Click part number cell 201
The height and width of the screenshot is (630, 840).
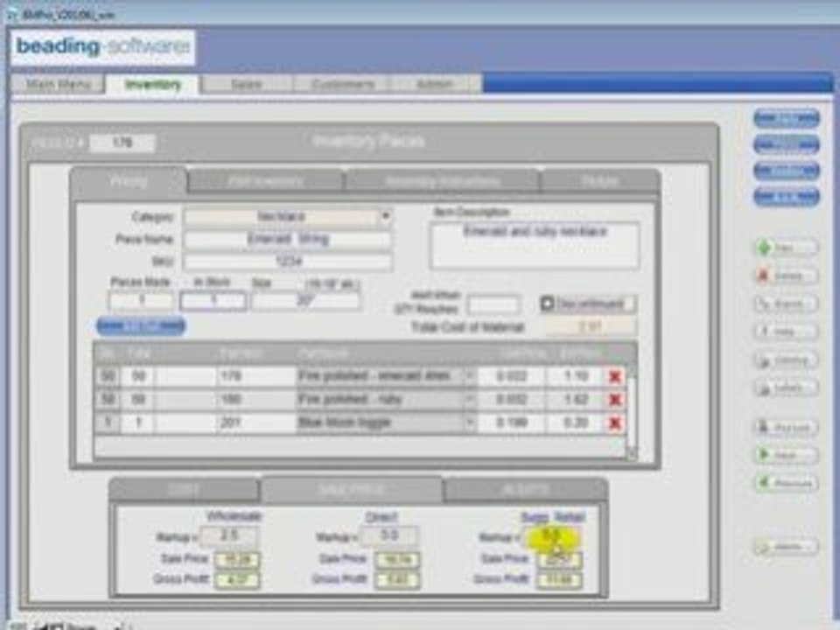click(256, 423)
